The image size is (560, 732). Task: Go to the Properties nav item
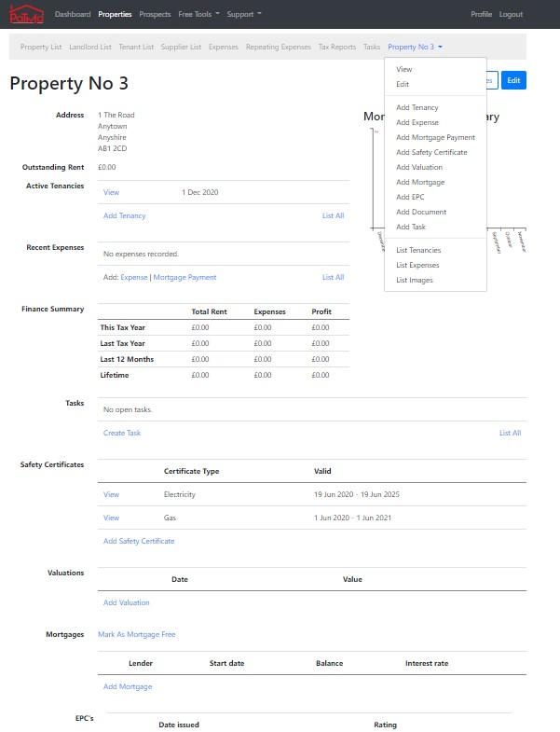[115, 15]
